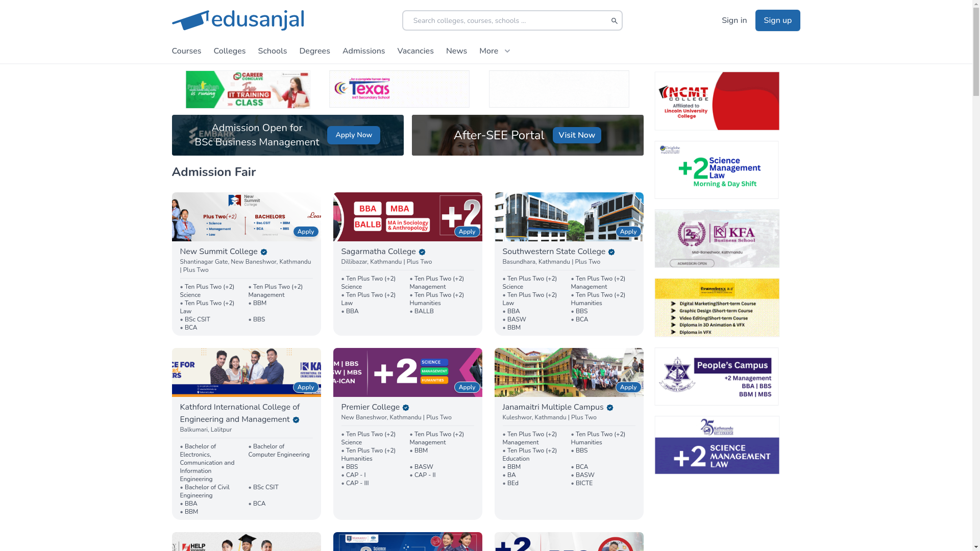
Task: Click Apply Now for BSc Business Management
Action: (x=353, y=135)
